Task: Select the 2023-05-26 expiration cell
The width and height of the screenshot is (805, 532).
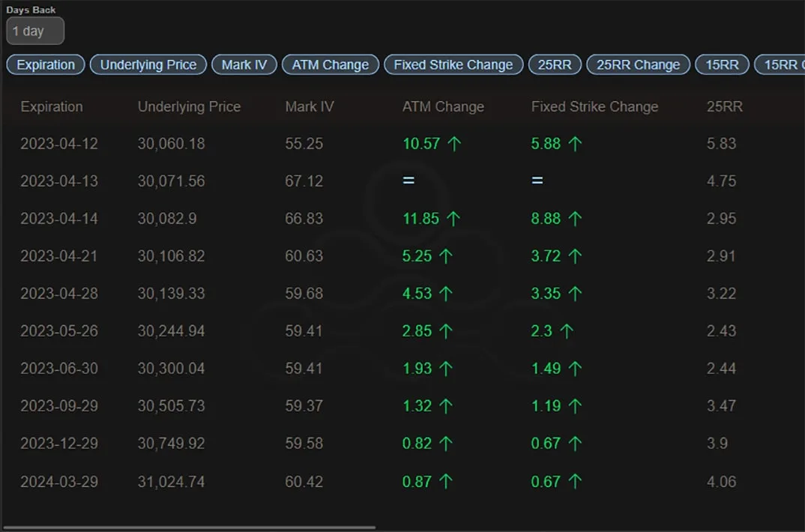Action: 59,331
